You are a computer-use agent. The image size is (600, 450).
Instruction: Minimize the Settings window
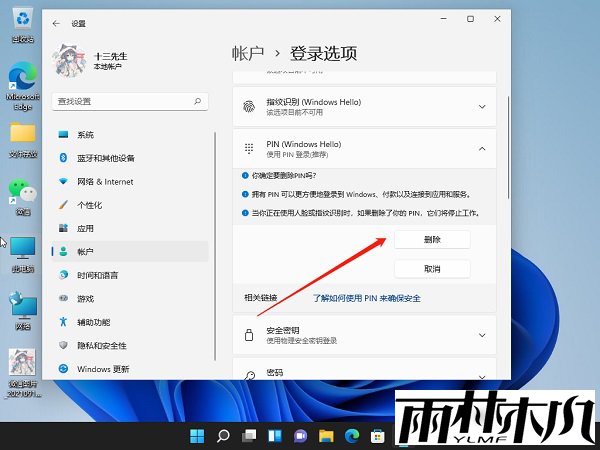[444, 19]
